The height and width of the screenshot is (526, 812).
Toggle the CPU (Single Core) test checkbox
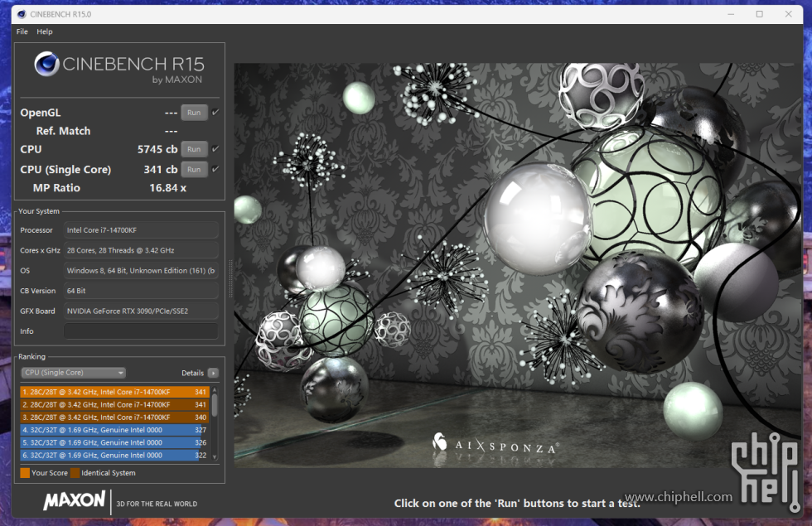coord(215,169)
